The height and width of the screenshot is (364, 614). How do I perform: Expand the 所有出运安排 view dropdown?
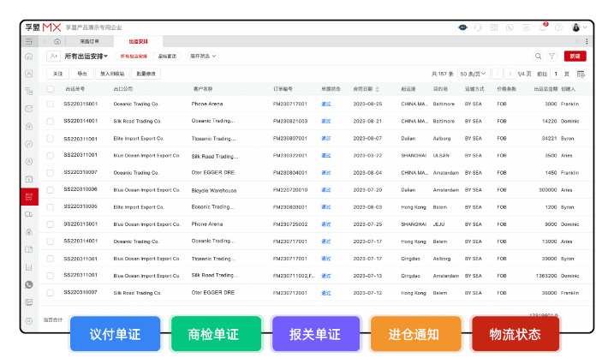[86, 56]
